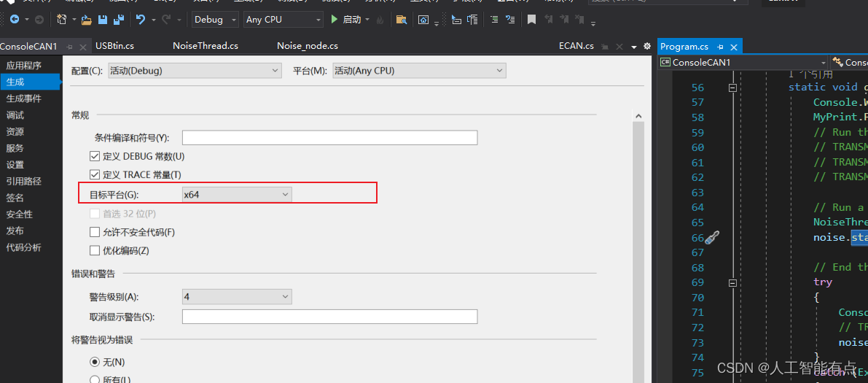Click the 取消显示警告 input field

coord(329,317)
